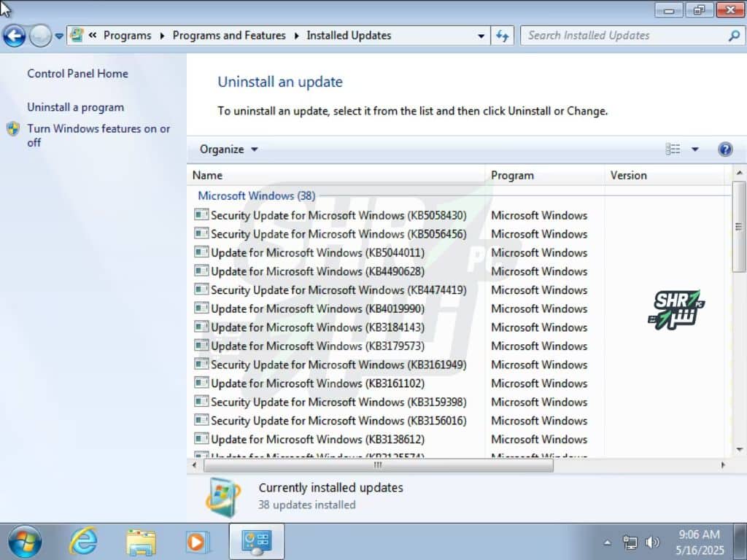Click Microsoft Windows program cell for KB5058430
The width and height of the screenshot is (747, 560).
(x=539, y=216)
